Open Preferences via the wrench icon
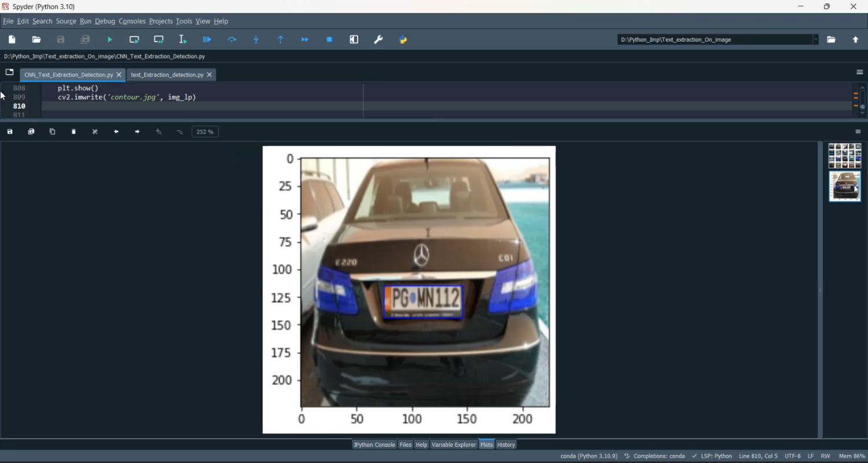 (378, 40)
